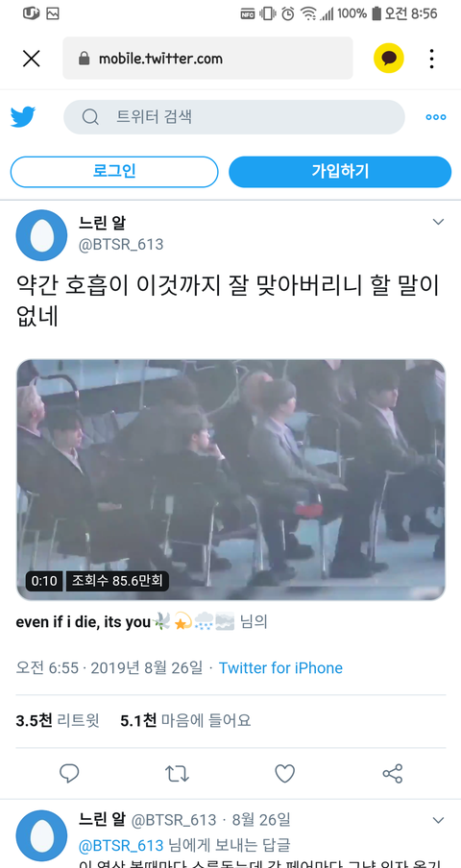The height and width of the screenshot is (868, 461).
Task: Expand the chevron menu on main tweet
Action: [438, 222]
